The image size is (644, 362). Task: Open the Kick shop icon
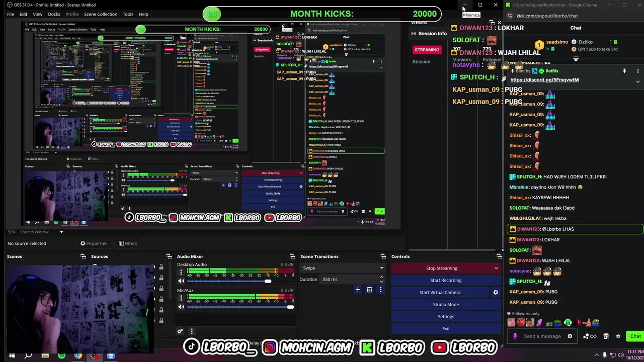(x=606, y=336)
